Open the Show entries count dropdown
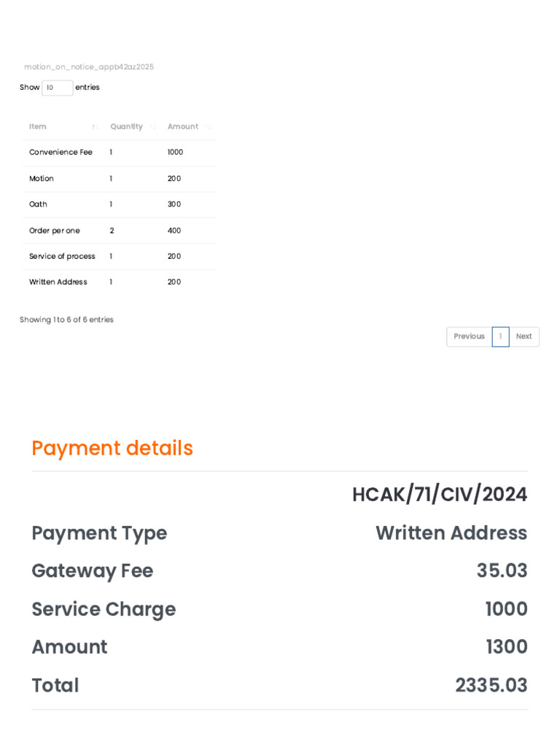Screen dimensions: 560x747 (x=58, y=88)
